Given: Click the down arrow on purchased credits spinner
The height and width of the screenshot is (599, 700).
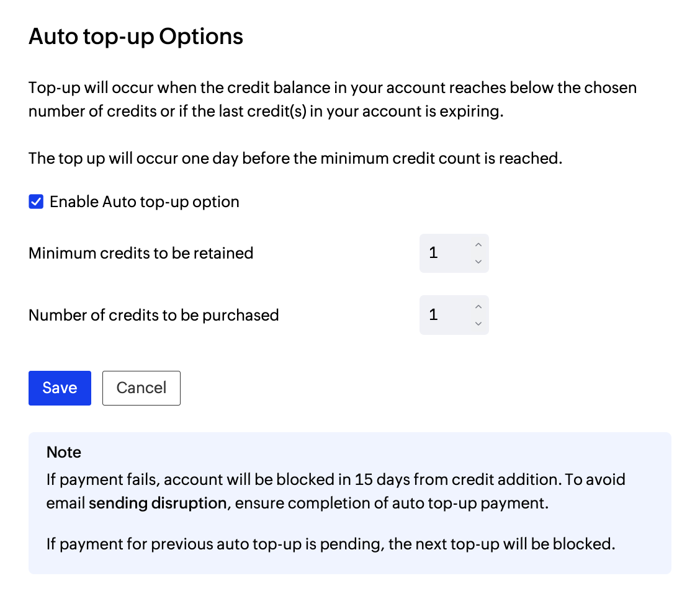Looking at the screenshot, I should (478, 323).
